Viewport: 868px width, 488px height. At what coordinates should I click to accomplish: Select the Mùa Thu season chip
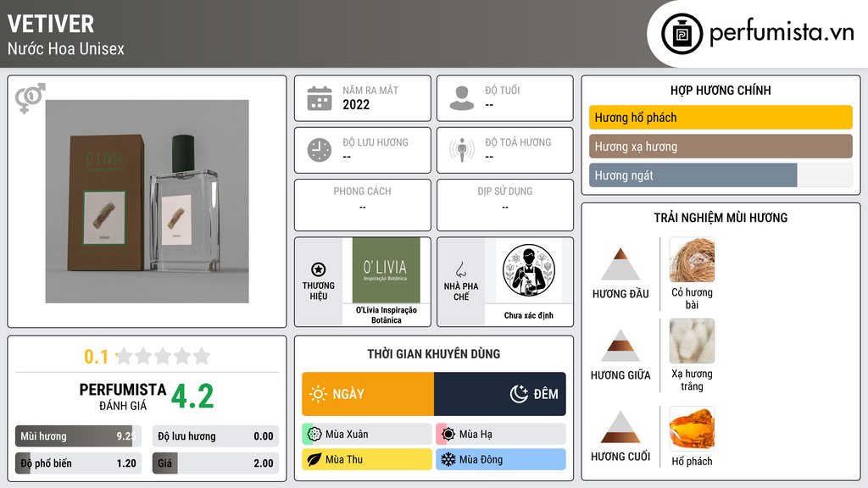click(x=367, y=459)
